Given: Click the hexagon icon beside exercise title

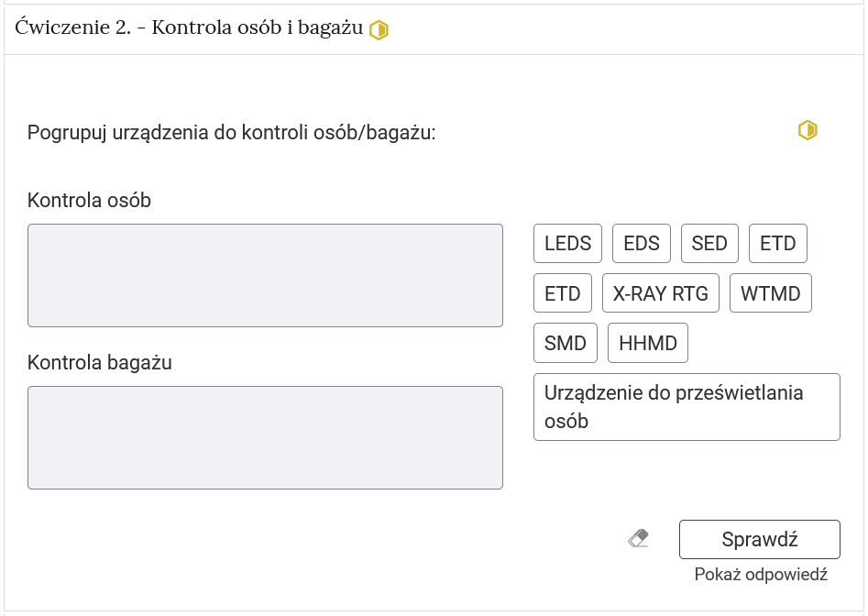Looking at the screenshot, I should click(378, 29).
